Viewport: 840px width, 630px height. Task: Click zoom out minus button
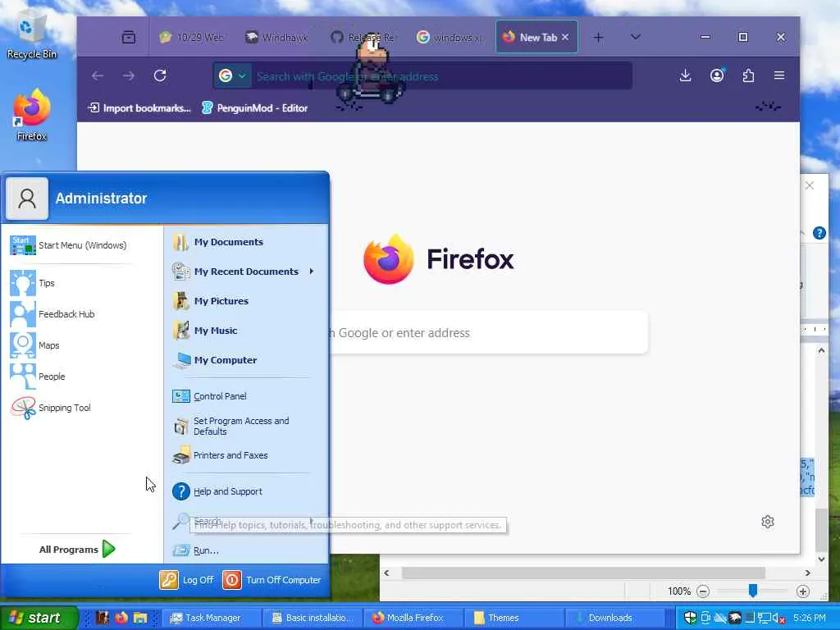pyautogui.click(x=703, y=591)
